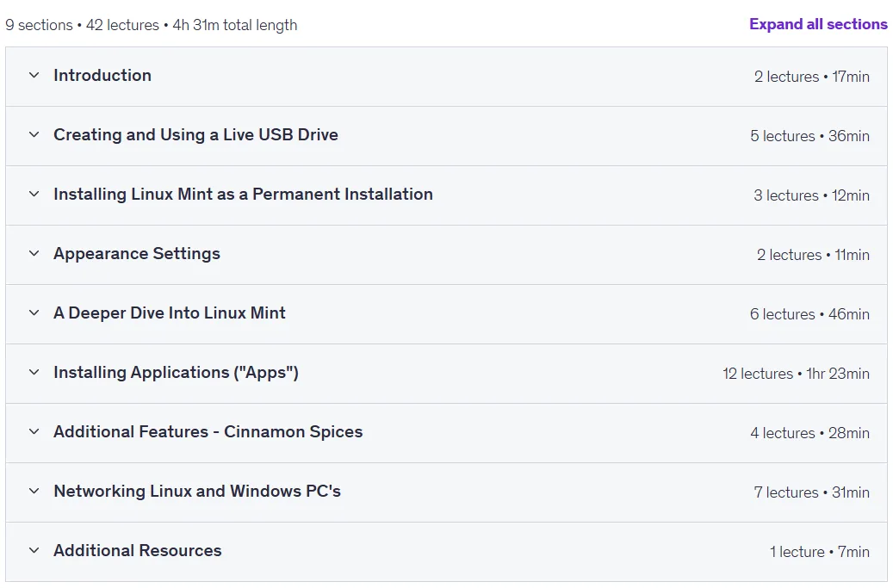Open Creating and Using a Live USB Drive title
The width and height of the screenshot is (893, 588).
pos(196,134)
